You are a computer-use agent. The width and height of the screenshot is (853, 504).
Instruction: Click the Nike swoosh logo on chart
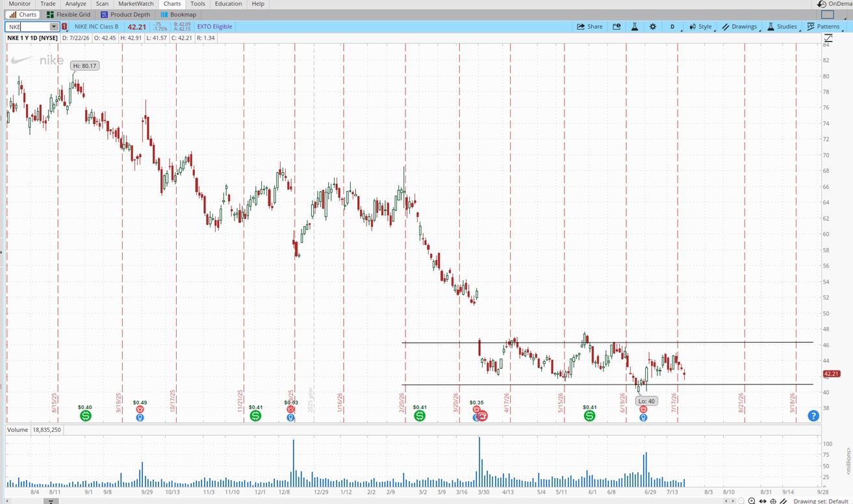(22, 60)
